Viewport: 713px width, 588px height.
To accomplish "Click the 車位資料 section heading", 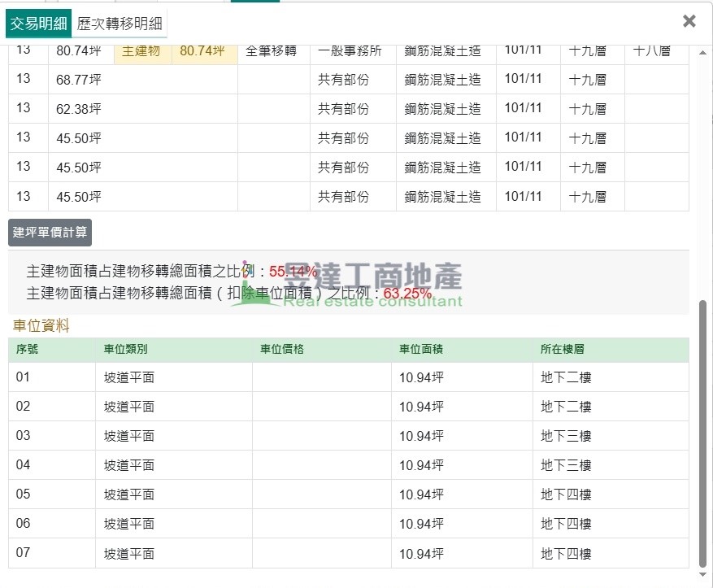I will pyautogui.click(x=41, y=326).
